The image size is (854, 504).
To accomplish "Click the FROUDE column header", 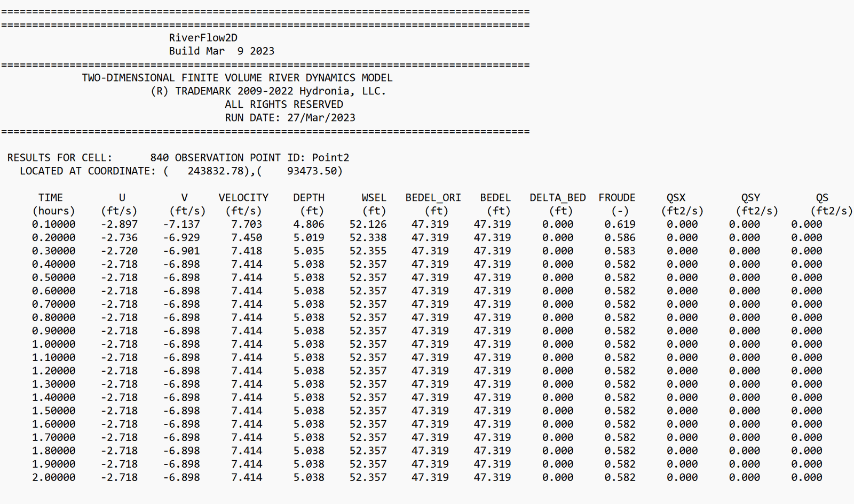I will [x=616, y=198].
